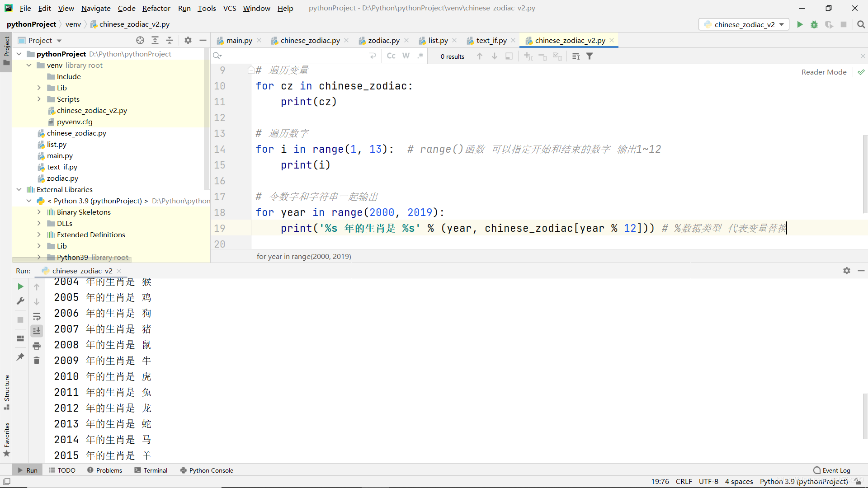Image resolution: width=868 pixels, height=488 pixels.
Task: Open the Navigate menu
Action: [x=96, y=8]
